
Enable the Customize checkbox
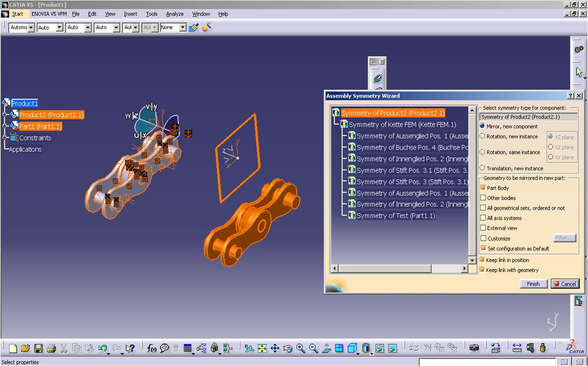483,238
